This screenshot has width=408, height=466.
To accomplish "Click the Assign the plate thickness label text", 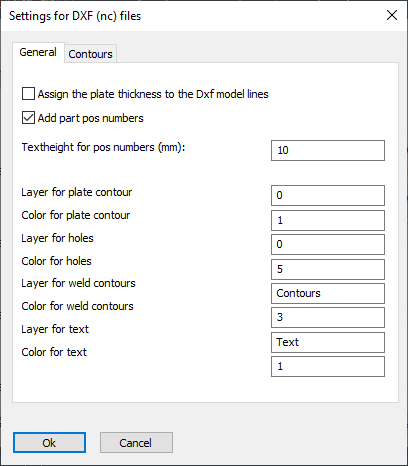I will 153,94.
